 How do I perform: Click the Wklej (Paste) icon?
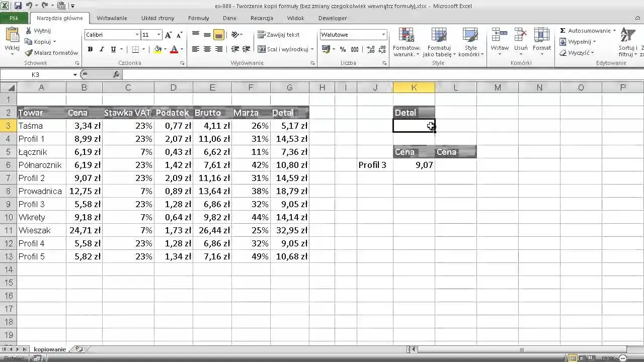[12, 36]
